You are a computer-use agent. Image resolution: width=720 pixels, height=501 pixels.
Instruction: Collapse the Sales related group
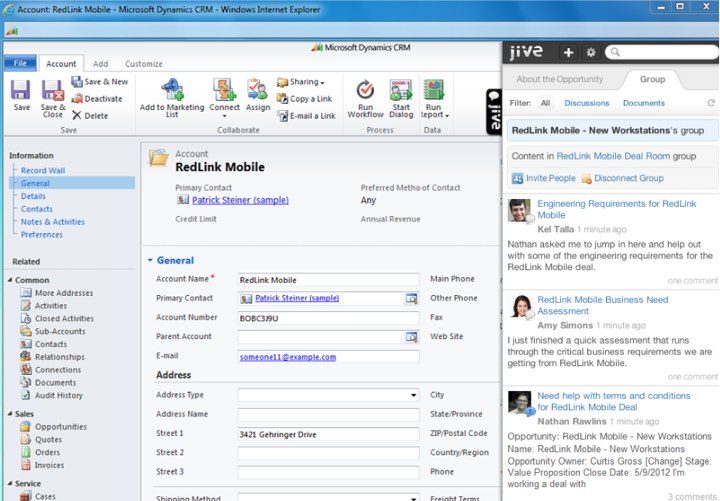(x=10, y=414)
